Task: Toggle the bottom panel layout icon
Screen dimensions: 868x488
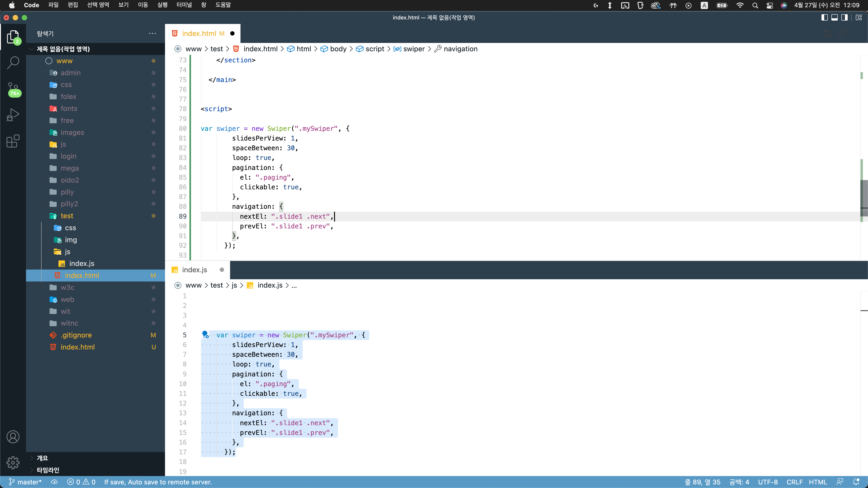Action: (x=834, y=18)
